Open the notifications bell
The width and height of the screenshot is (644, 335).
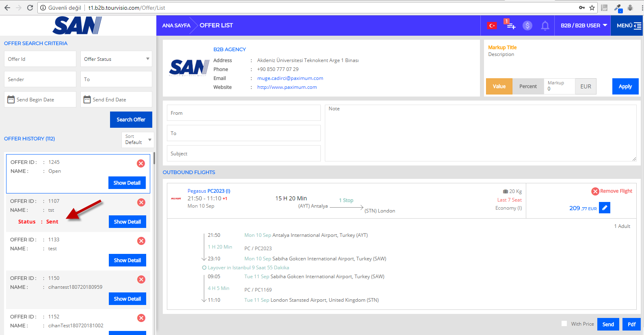(545, 26)
